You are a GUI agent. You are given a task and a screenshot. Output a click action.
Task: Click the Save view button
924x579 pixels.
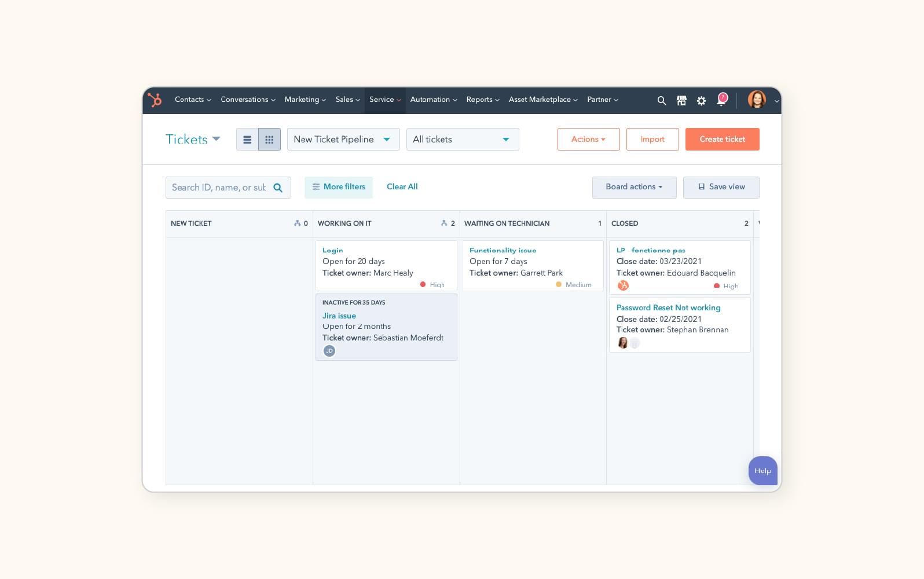(x=721, y=187)
